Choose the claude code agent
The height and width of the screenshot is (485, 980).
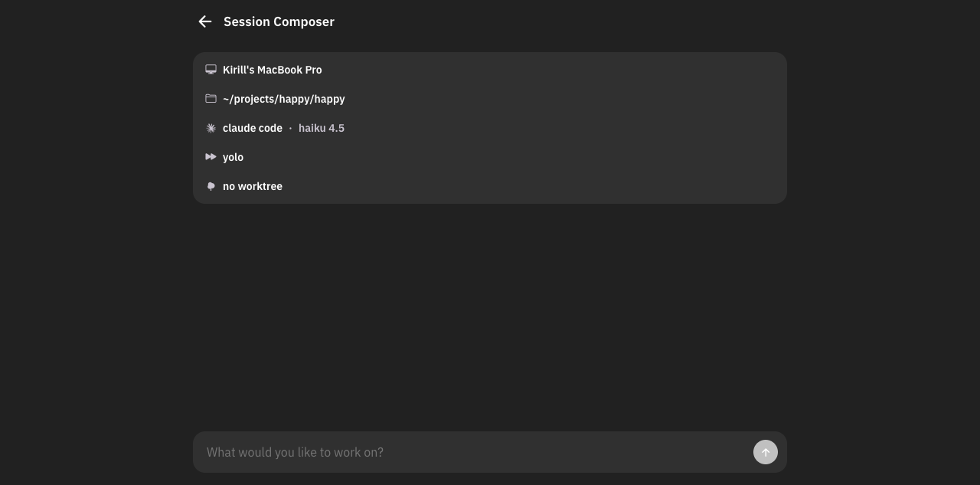point(253,128)
